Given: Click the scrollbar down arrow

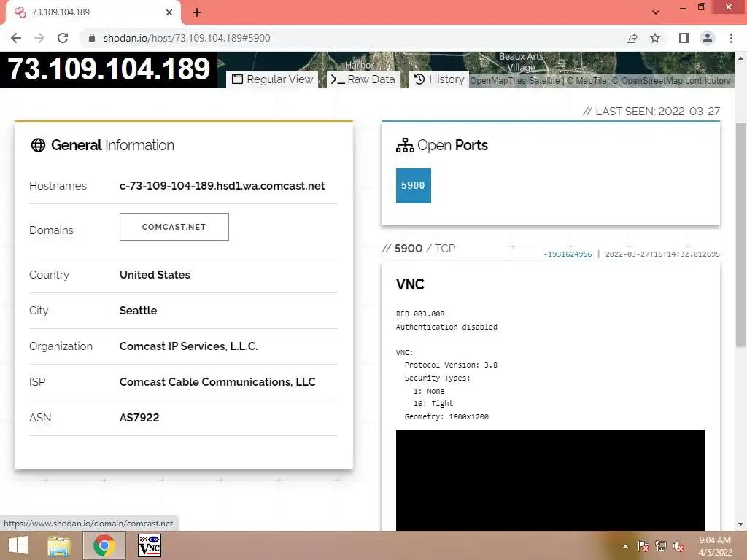Looking at the screenshot, I should [x=740, y=524].
